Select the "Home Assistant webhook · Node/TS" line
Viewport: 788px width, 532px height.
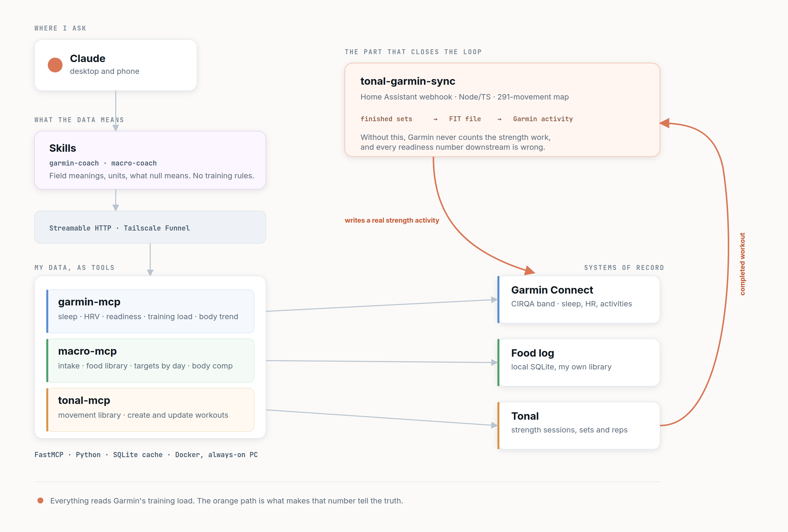pyautogui.click(x=464, y=97)
